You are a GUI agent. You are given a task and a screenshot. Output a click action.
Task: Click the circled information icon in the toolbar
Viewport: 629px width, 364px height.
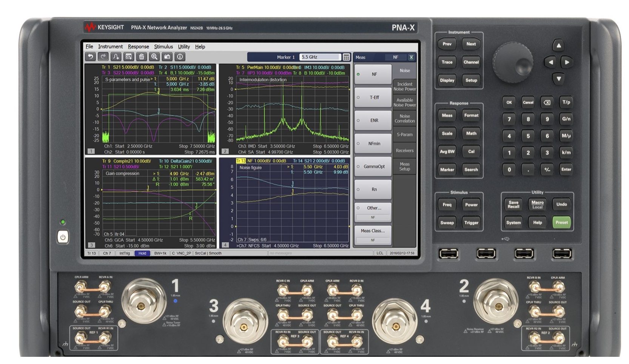pyautogui.click(x=180, y=57)
